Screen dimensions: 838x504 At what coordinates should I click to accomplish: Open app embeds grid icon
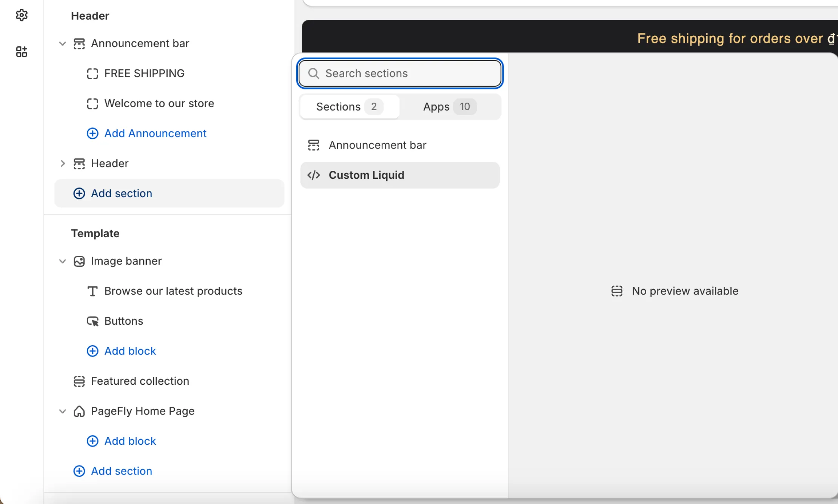tap(22, 52)
